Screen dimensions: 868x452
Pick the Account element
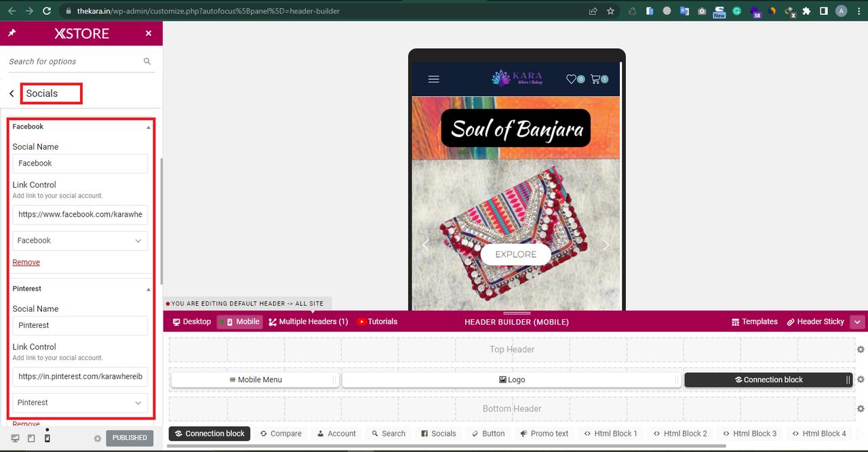[336, 434]
